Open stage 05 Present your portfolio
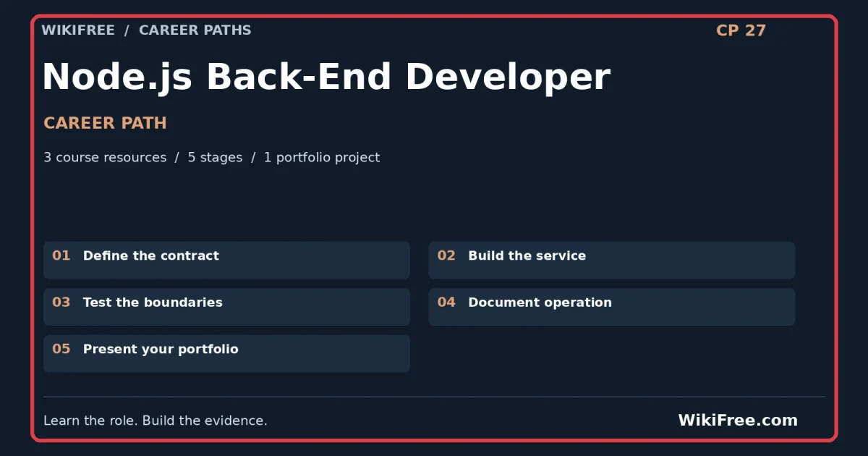Viewport: 868px width, 456px height. pos(226,353)
